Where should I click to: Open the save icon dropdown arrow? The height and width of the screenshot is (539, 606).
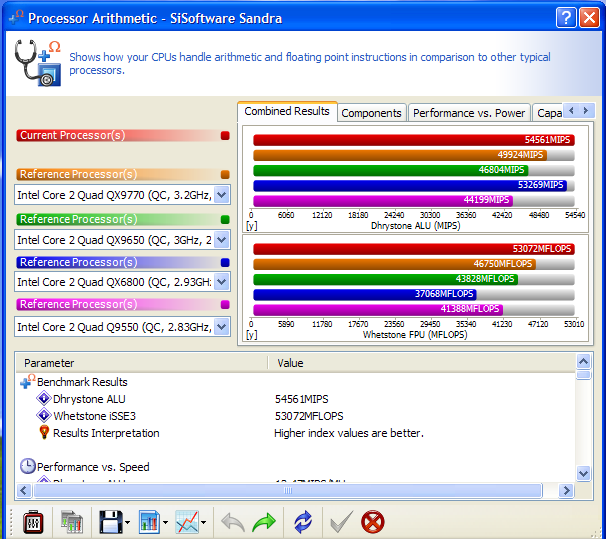pos(127,522)
